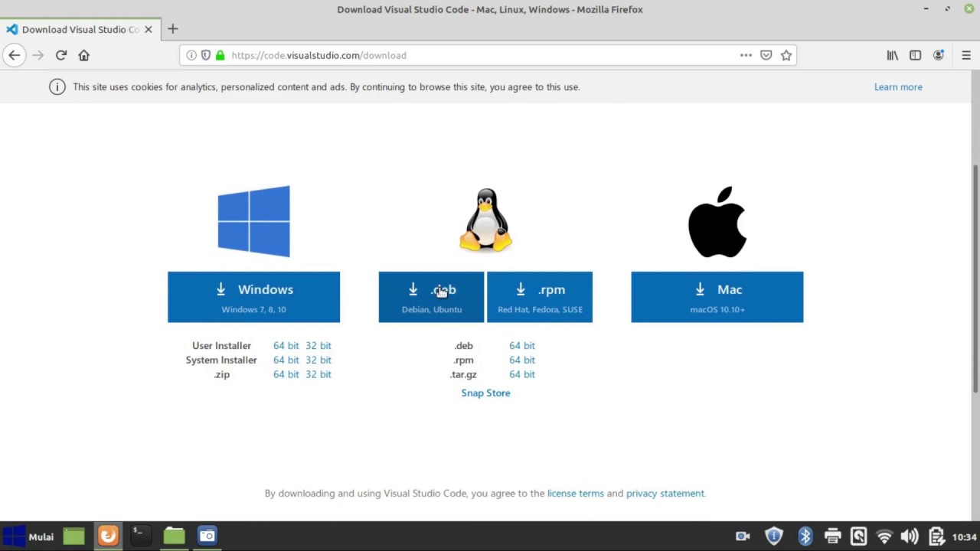Viewport: 980px width, 551px height.
Task: Choose Windows .zip 64 bit link
Action: tap(286, 374)
